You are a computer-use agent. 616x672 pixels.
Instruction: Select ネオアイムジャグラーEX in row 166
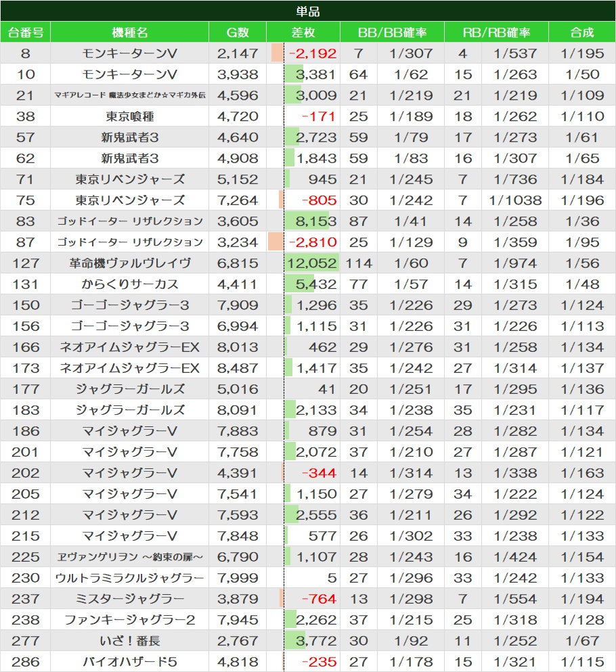click(x=129, y=347)
